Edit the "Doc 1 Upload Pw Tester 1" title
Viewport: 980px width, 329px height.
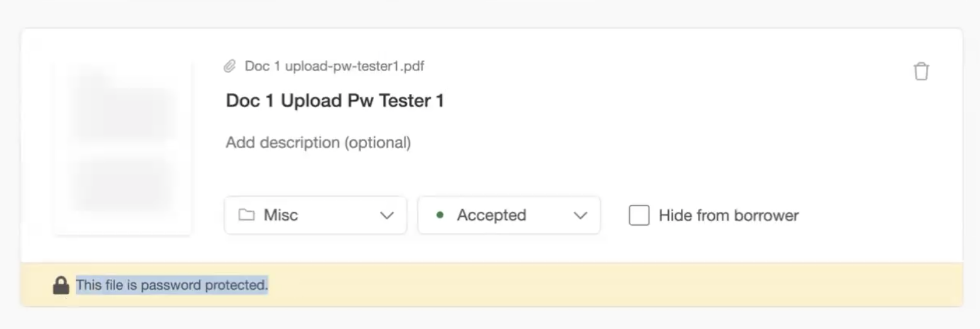point(334,101)
